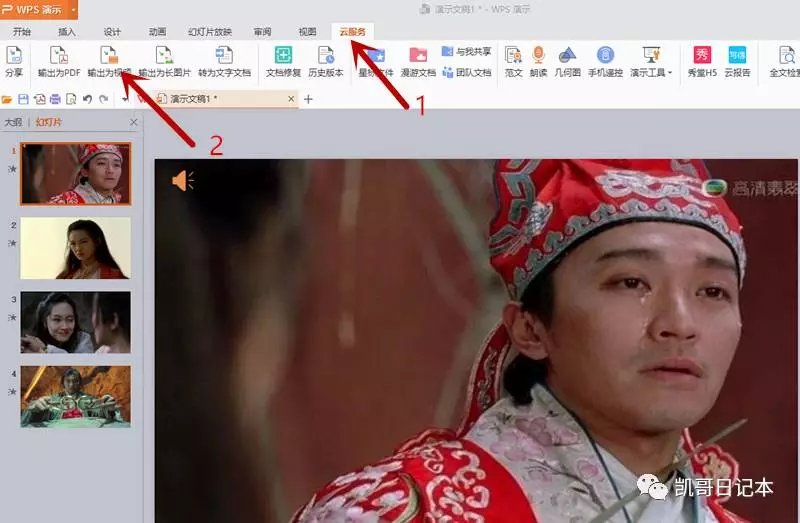Click the open folder quick-access icon
The image size is (800, 523).
[7, 99]
